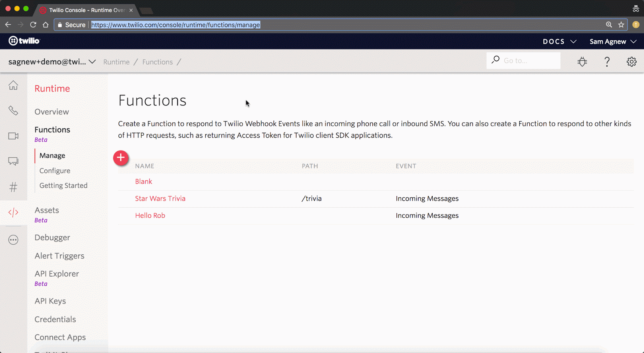Click the browser home icon
The image size is (644, 353).
tap(45, 25)
